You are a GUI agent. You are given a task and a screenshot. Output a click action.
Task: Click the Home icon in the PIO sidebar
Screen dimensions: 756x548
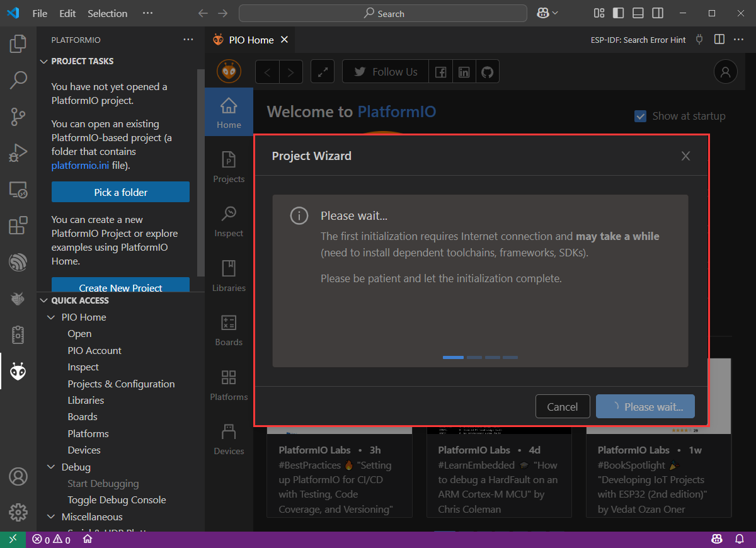tap(229, 112)
